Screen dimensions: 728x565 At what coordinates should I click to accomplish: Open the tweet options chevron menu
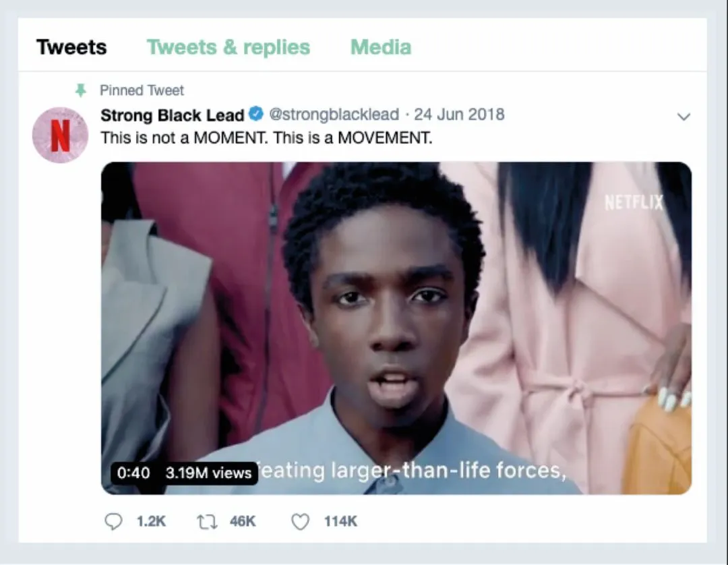pyautogui.click(x=684, y=117)
